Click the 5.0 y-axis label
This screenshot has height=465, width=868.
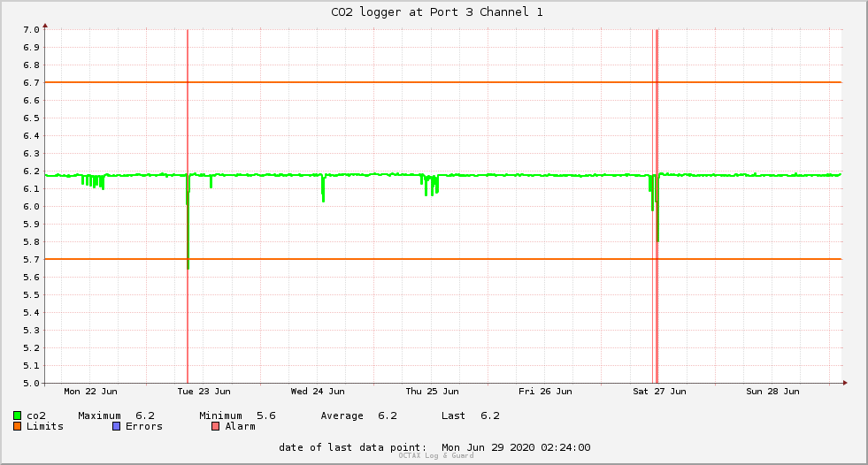pos(31,383)
